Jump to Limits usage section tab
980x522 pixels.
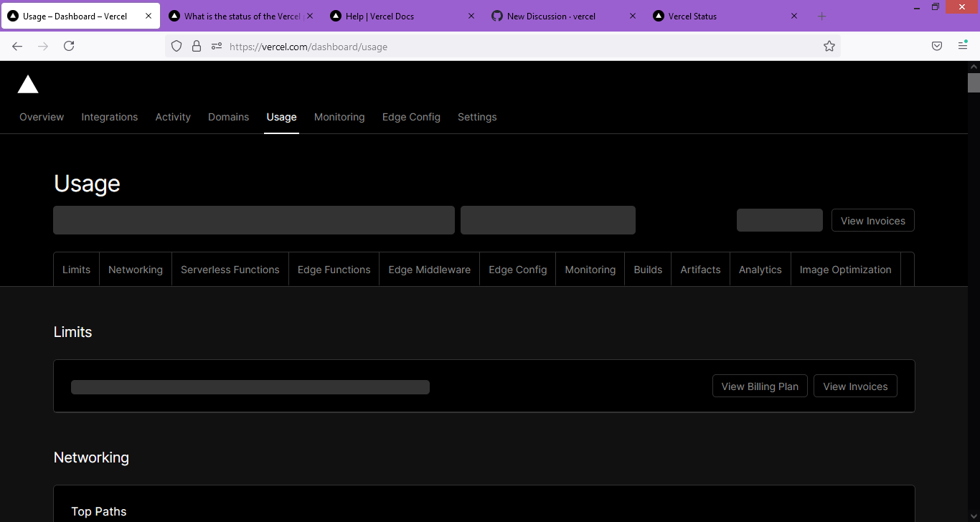[x=76, y=270]
